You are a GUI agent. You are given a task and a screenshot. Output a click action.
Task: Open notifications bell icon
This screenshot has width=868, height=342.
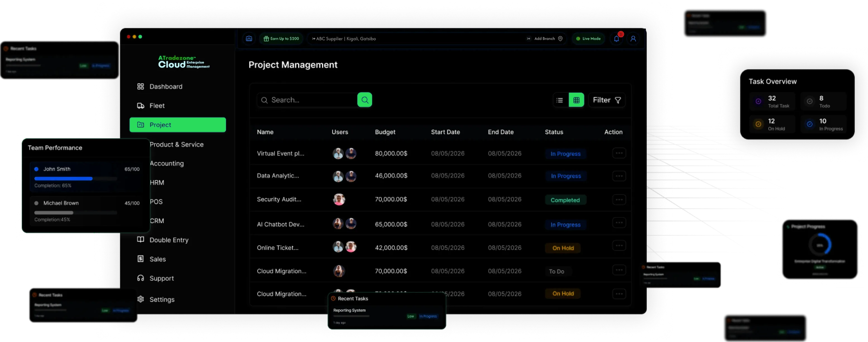click(x=616, y=39)
